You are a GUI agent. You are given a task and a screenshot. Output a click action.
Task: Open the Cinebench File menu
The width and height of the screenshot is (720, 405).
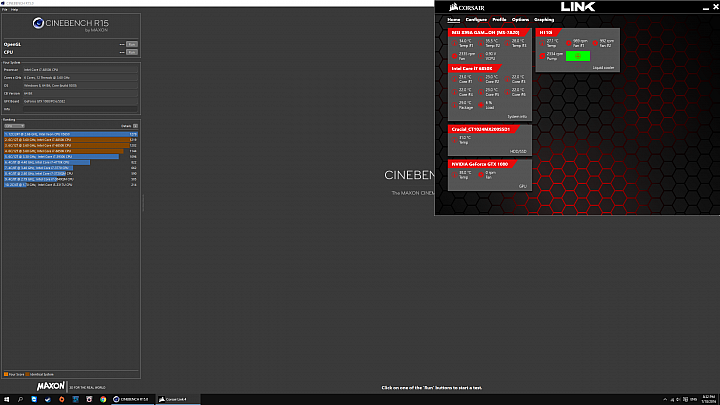5,10
